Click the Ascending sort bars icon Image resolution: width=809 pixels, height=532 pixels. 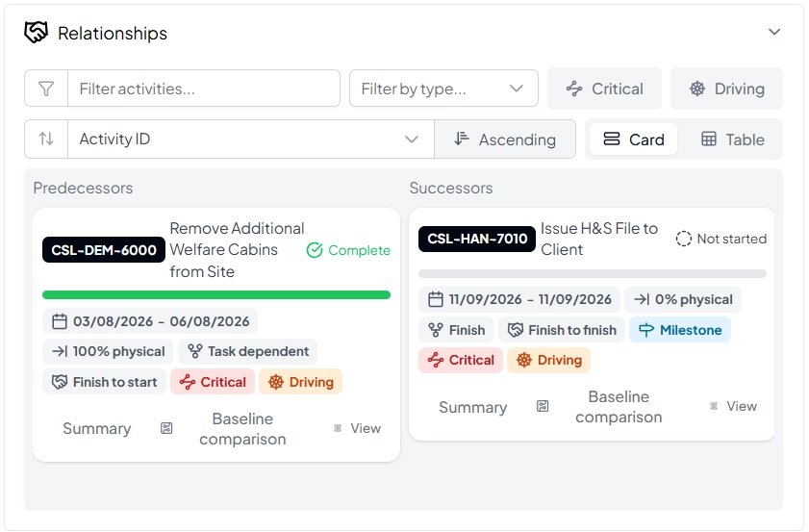click(461, 139)
